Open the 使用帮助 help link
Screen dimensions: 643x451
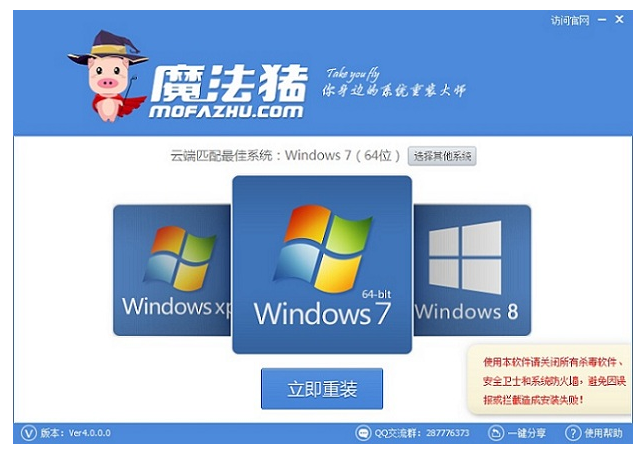(x=603, y=433)
